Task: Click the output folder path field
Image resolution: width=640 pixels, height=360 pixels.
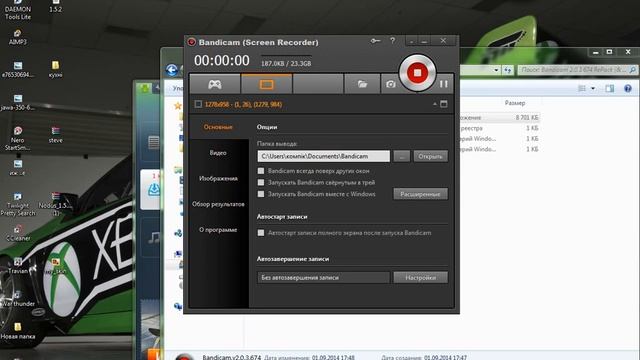Action: 323,156
